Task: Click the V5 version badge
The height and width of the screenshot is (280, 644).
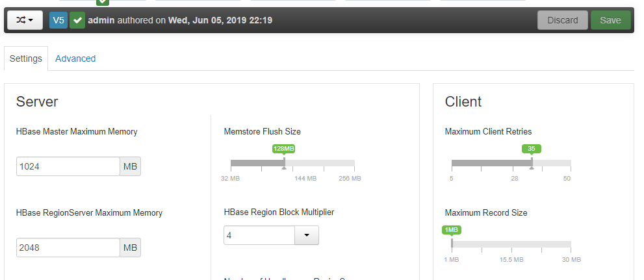Action: 58,20
